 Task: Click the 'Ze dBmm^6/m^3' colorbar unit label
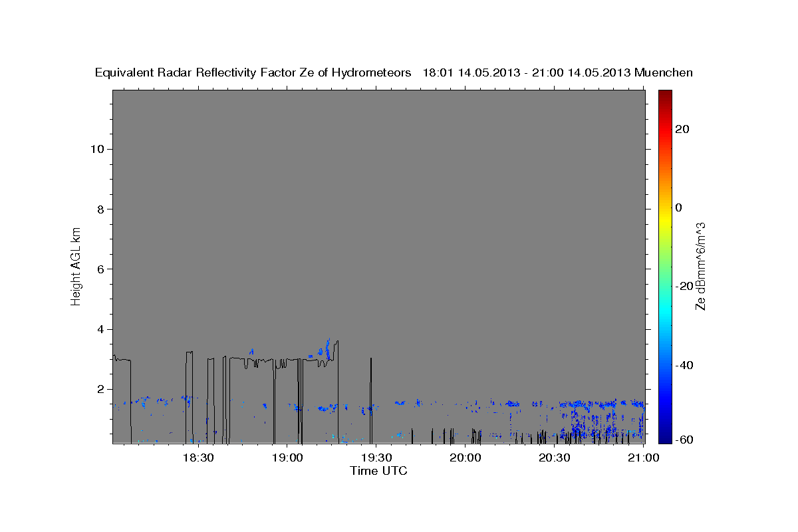point(700,266)
